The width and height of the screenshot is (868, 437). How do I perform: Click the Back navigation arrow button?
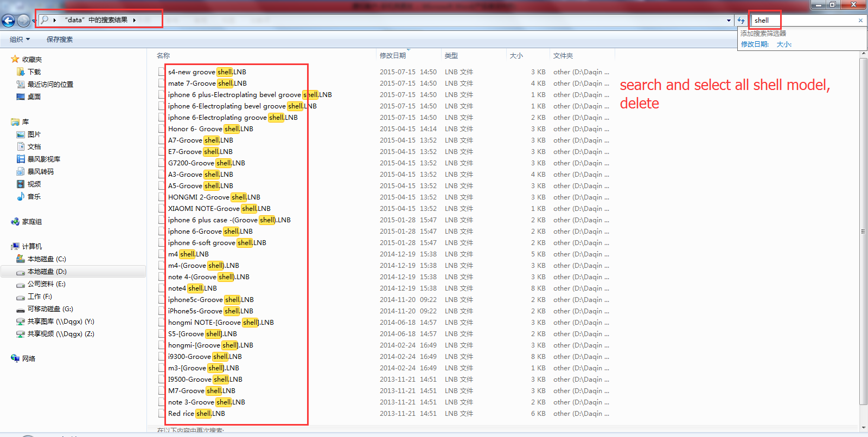click(x=8, y=21)
